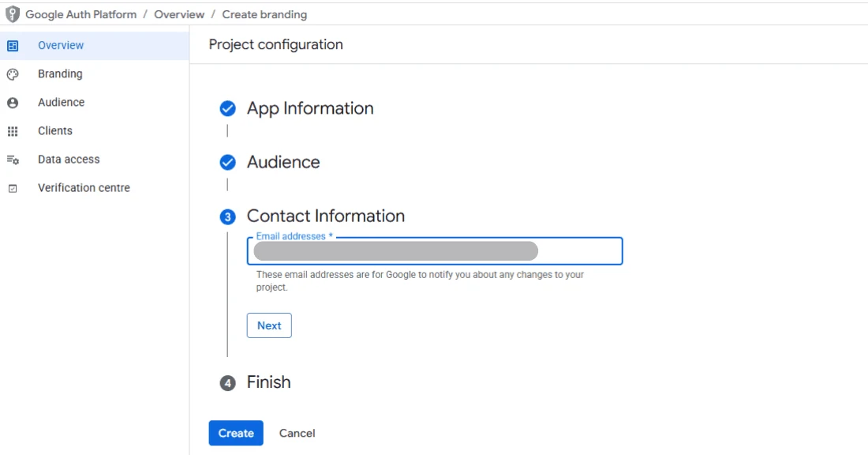Click the Contact Information step heading
Screen dimensions: 868x455
325,216
